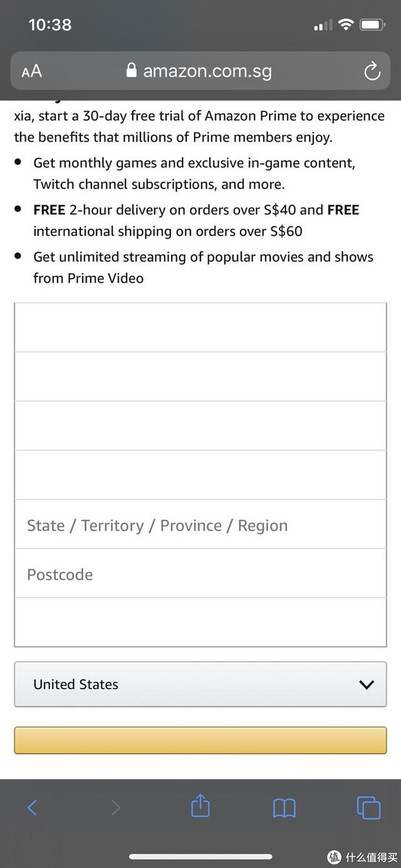The height and width of the screenshot is (868, 401).
Task: Select the fourth blank field above State
Action: tap(200, 475)
